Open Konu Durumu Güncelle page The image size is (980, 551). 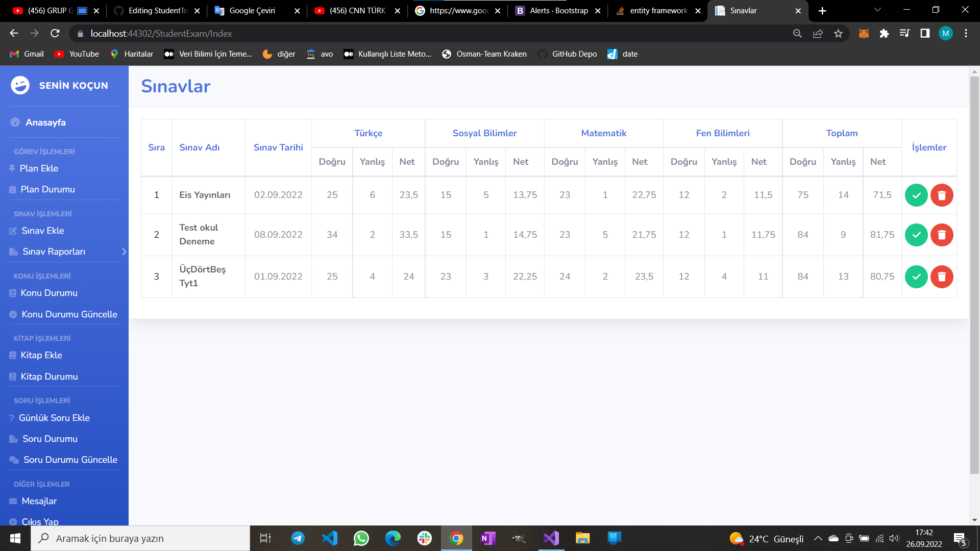point(69,314)
